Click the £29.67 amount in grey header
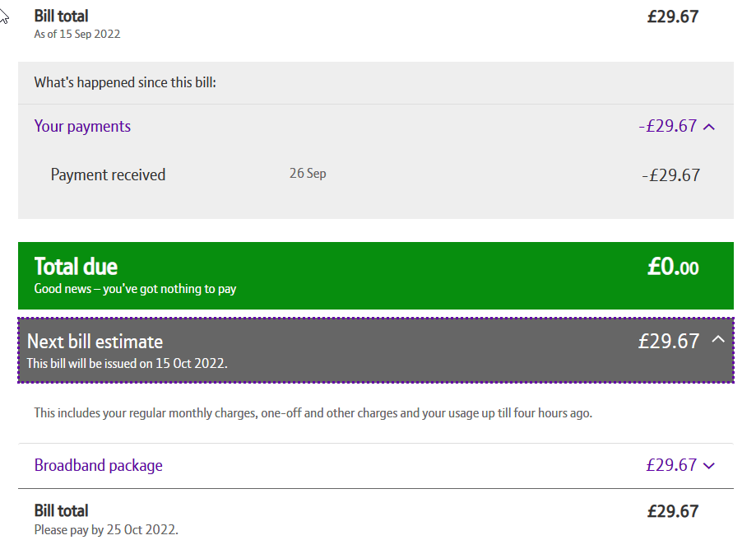Viewport: 756px width, 554px height. click(x=668, y=341)
